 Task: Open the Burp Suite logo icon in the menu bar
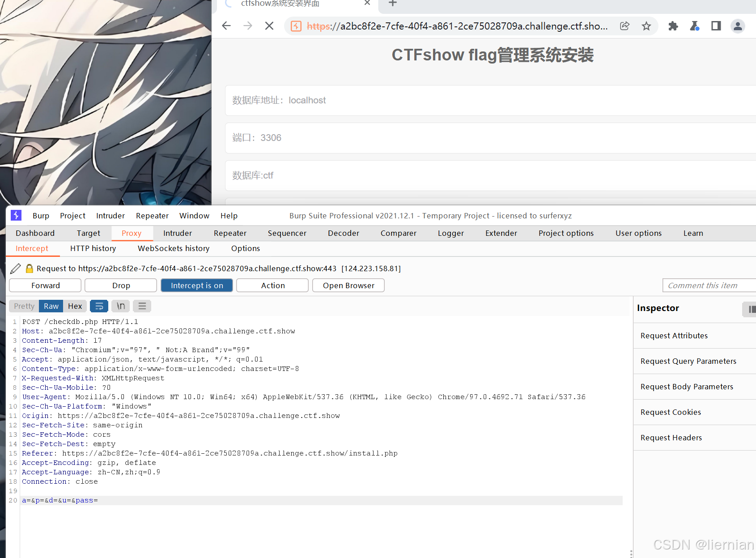[16, 216]
